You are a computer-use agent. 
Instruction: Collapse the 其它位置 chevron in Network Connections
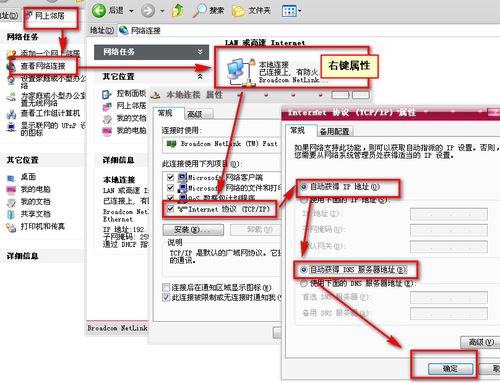click(x=200, y=76)
